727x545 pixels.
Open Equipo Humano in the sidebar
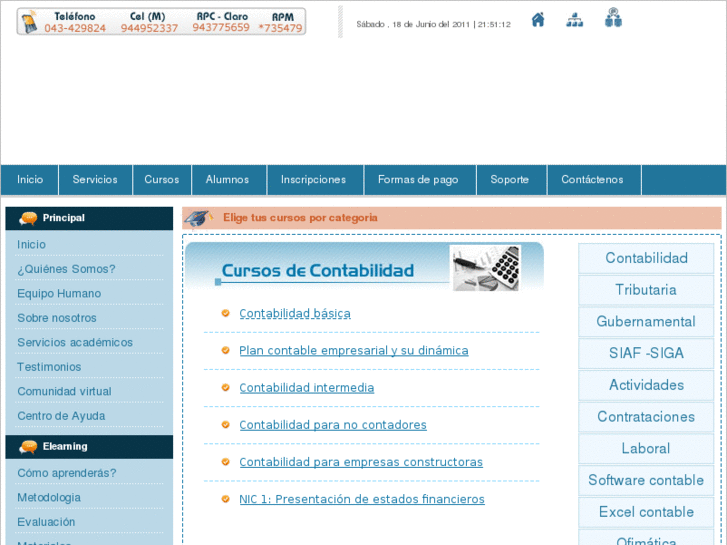(59, 294)
